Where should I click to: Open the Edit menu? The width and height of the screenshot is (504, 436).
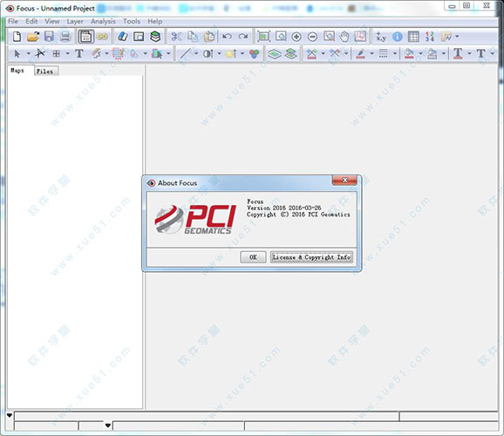pyautogui.click(x=31, y=21)
